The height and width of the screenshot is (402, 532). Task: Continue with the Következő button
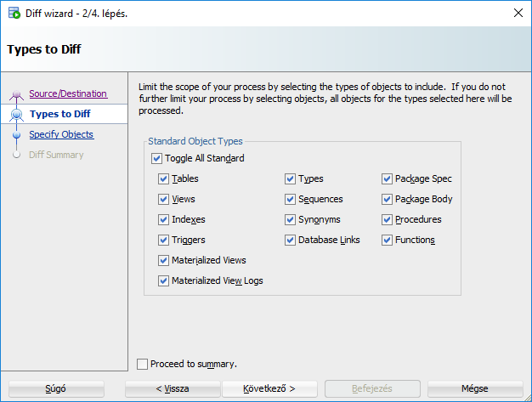tap(269, 388)
